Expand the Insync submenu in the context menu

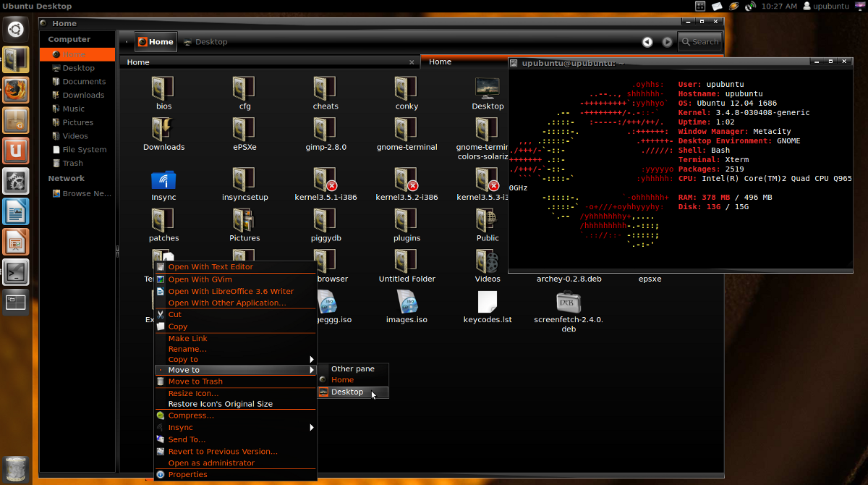click(x=311, y=427)
